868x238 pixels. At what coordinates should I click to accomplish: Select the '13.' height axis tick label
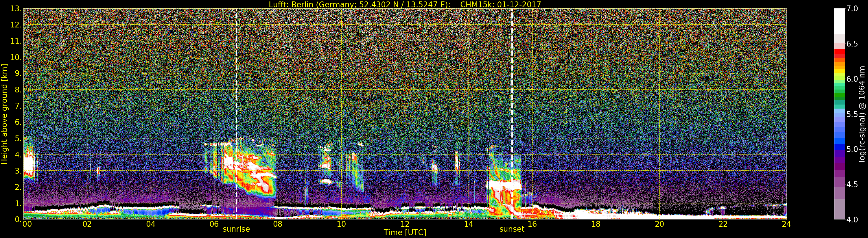tap(16, 9)
